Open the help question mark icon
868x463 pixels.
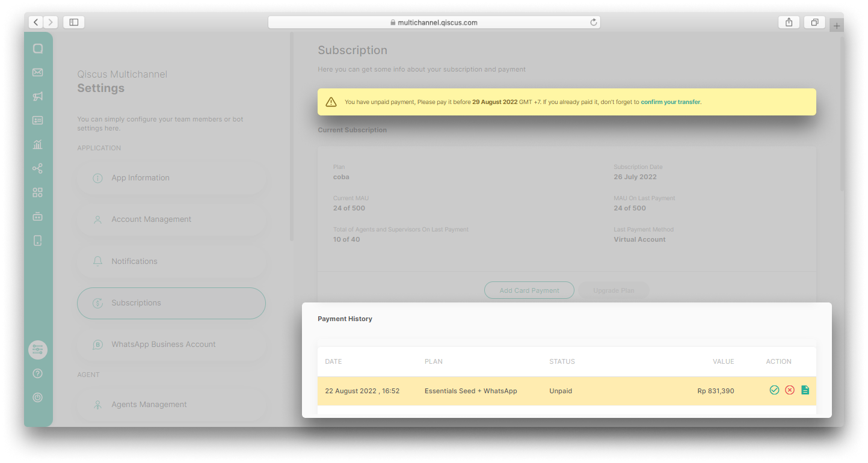coord(37,373)
